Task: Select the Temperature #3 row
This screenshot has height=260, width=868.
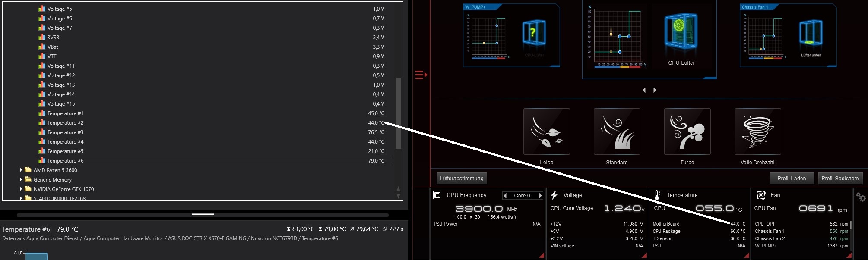Action: [215, 132]
